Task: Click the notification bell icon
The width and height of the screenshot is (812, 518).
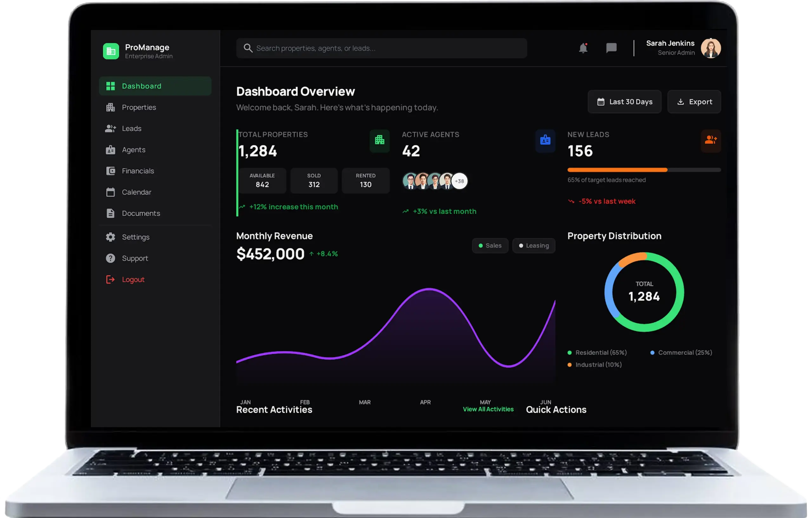Action: 583,48
